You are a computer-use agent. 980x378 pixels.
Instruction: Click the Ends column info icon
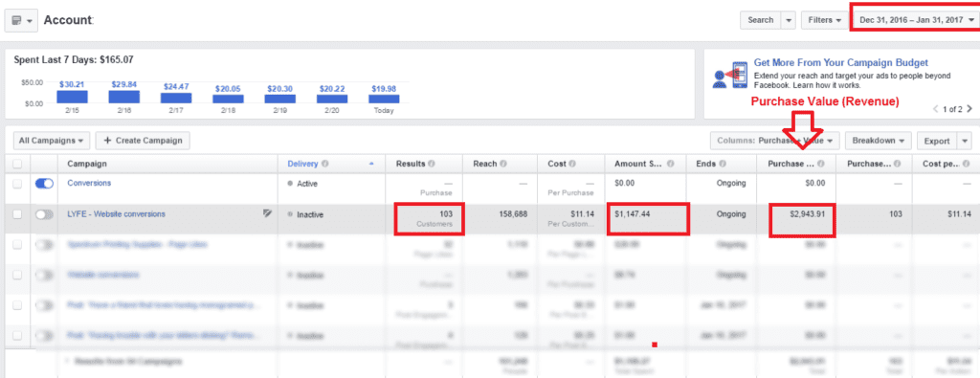click(x=723, y=164)
